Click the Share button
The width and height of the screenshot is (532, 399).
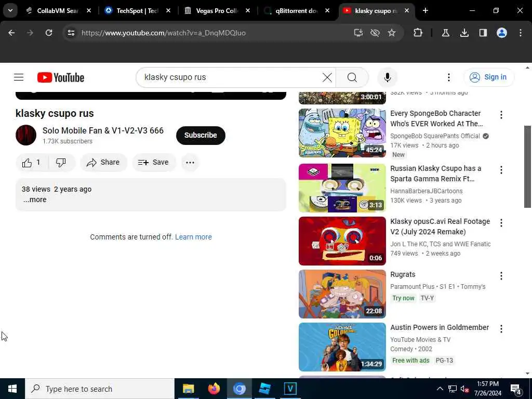point(103,163)
